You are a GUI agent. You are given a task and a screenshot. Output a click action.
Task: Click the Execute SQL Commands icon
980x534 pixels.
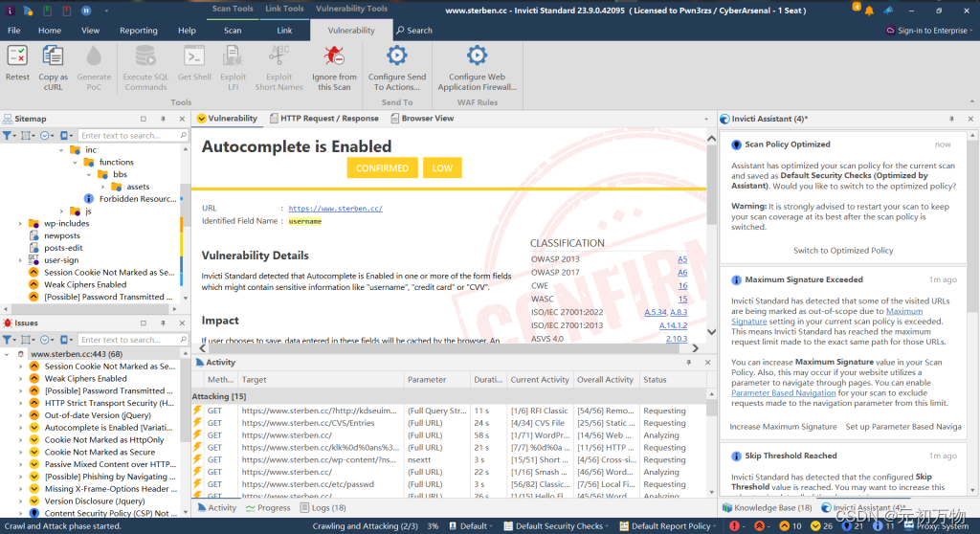click(x=145, y=56)
